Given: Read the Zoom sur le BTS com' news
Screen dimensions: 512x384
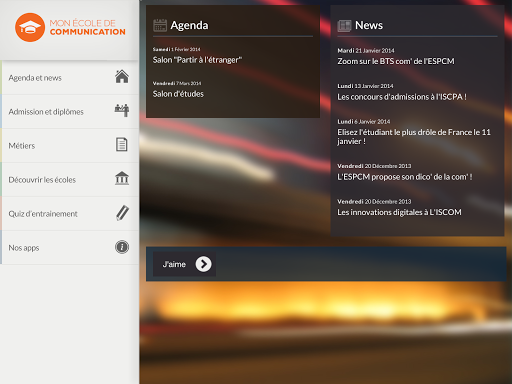Looking at the screenshot, I should 396,61.
